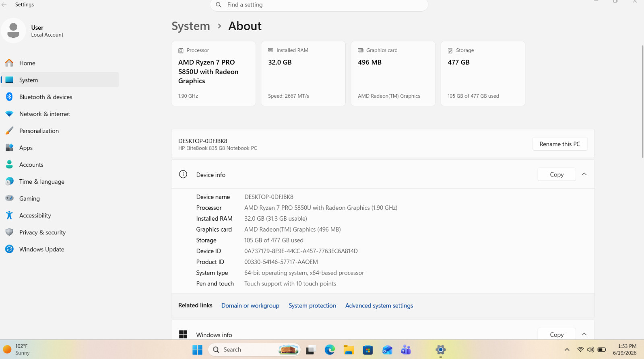Click the Find a setting search box
644x359 pixels.
point(319,5)
